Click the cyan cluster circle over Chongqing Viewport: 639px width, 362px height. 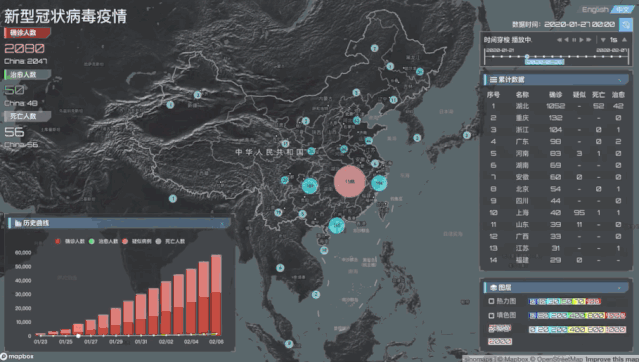click(310, 186)
